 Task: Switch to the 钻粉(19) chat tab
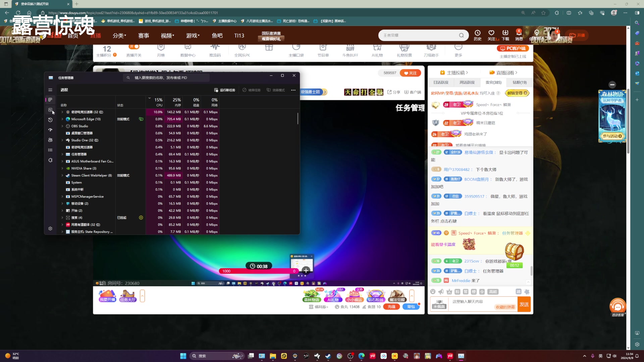point(519,82)
